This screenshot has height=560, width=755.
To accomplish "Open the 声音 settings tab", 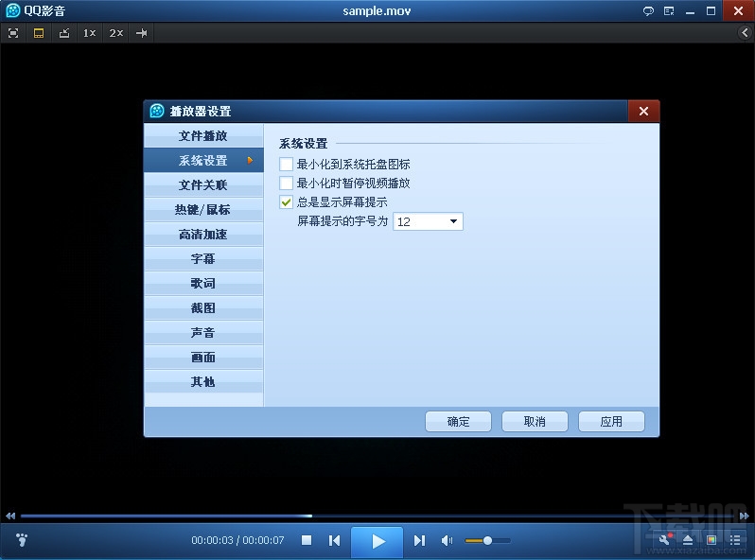I will (x=203, y=333).
